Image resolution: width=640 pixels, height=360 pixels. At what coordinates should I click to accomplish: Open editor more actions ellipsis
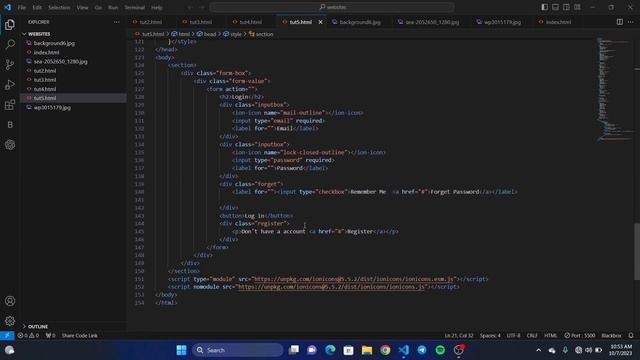point(631,22)
